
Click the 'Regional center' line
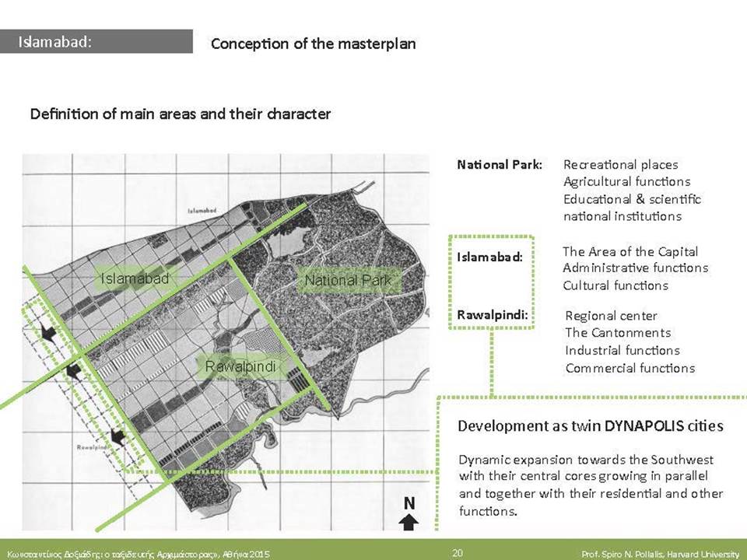tap(612, 316)
